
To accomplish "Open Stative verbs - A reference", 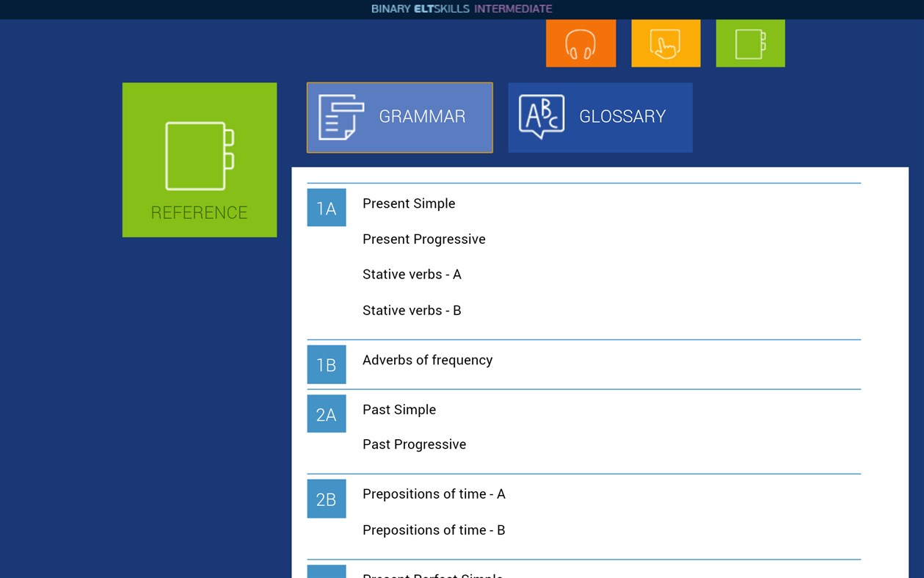I will coord(412,274).
